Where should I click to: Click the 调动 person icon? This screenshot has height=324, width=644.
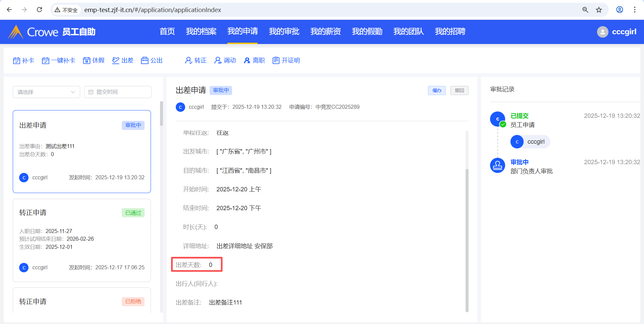pyautogui.click(x=218, y=60)
